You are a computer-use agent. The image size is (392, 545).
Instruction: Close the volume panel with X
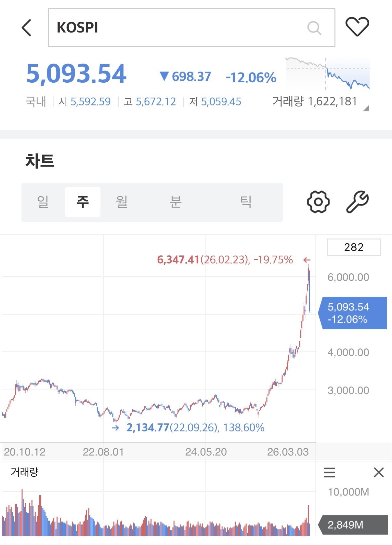379,472
